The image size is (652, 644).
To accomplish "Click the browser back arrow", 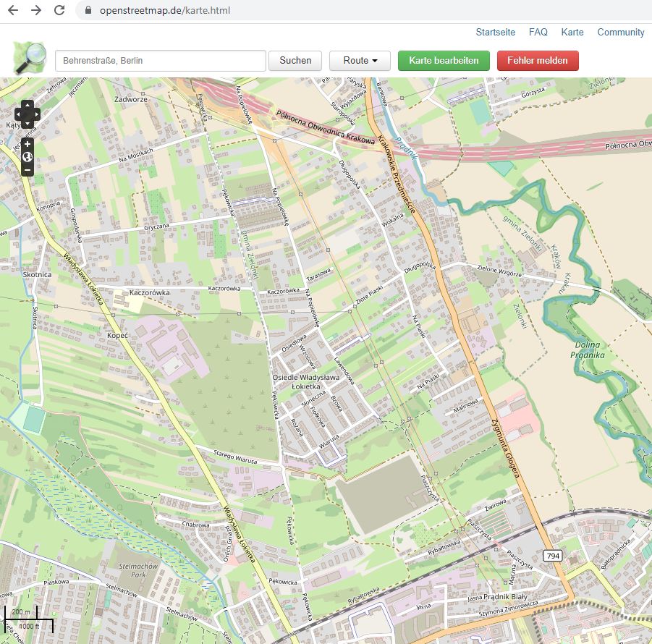I will click(x=13, y=10).
